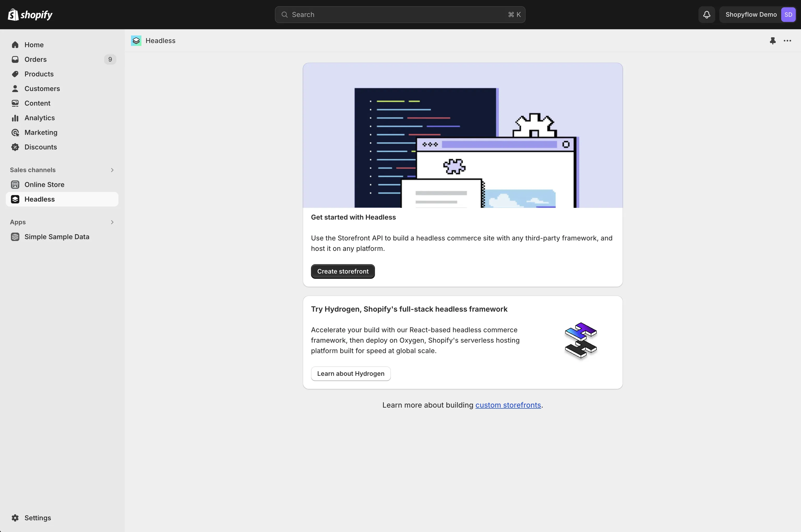This screenshot has width=801, height=532.
Task: Open Discounts section
Action: click(62, 147)
